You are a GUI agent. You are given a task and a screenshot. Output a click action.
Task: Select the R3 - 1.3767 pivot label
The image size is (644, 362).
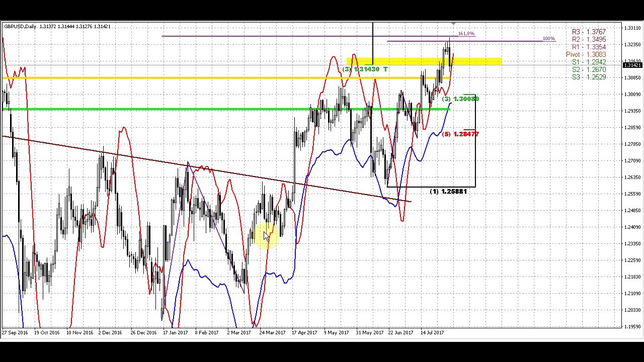point(589,32)
